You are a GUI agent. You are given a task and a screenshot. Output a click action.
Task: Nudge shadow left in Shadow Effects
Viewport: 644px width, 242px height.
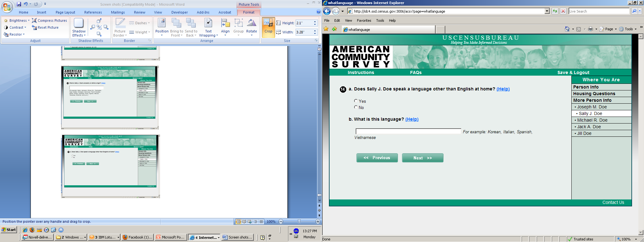(x=92, y=27)
